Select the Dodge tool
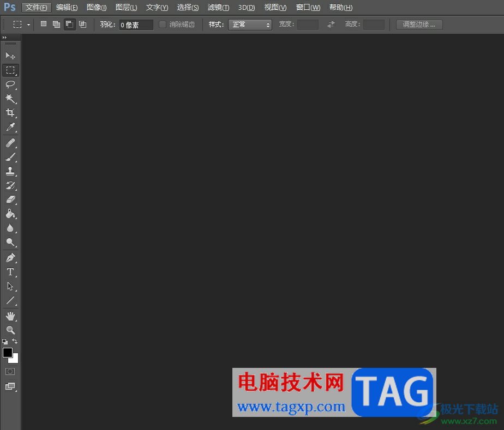 10,242
